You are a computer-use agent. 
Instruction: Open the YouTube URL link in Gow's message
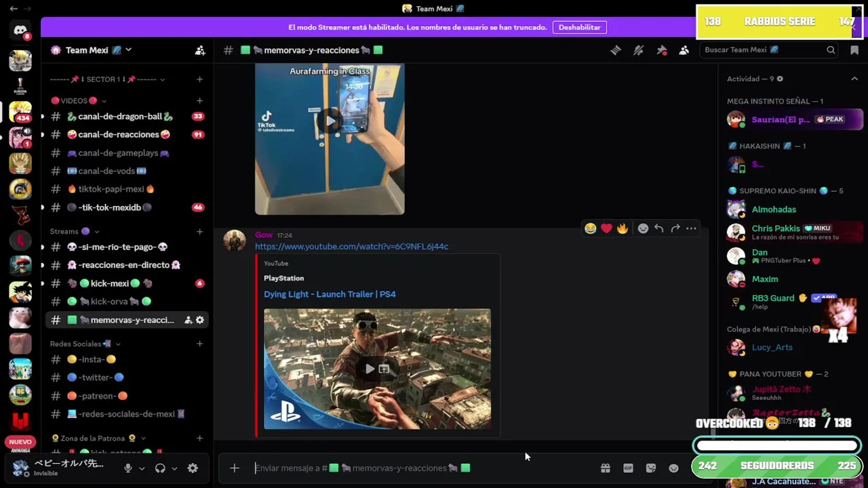(x=351, y=247)
